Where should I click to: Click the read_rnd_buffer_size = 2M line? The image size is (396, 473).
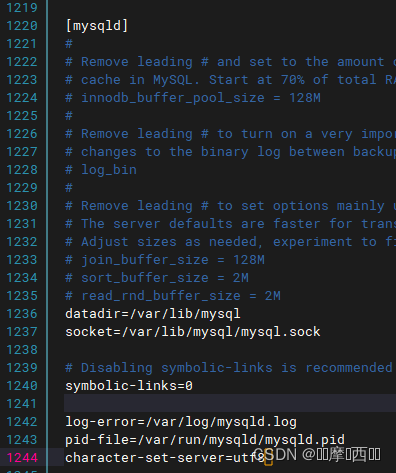click(173, 296)
